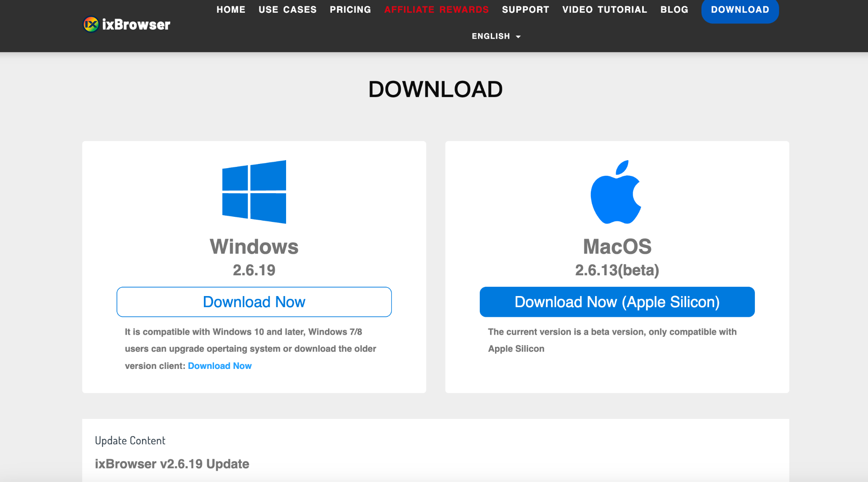Navigate to the Support page
The image size is (868, 482).
tap(525, 10)
